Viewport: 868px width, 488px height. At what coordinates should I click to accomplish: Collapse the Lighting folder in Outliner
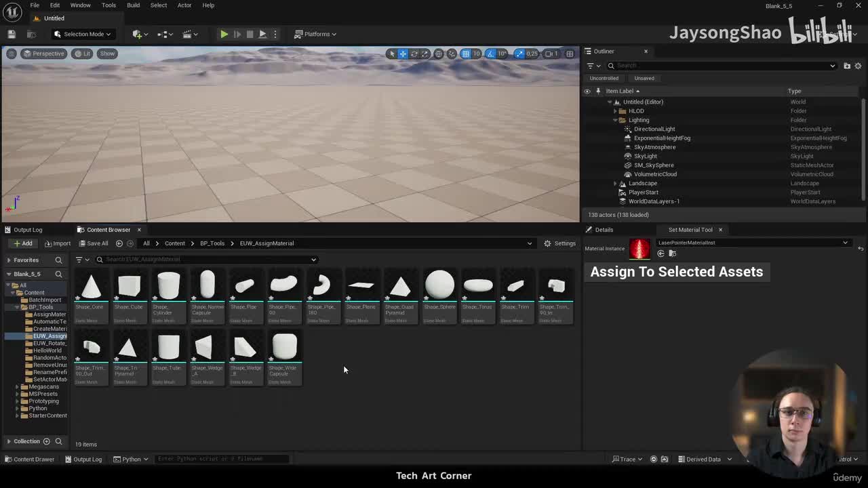pos(615,120)
